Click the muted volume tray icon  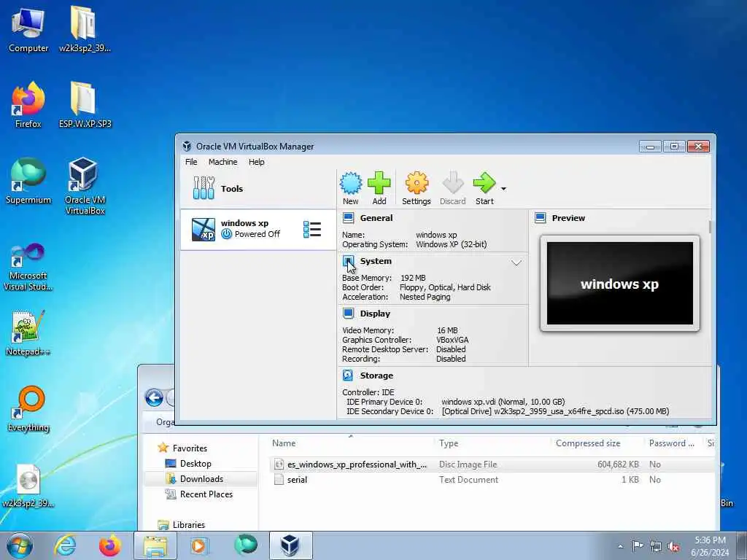673,546
